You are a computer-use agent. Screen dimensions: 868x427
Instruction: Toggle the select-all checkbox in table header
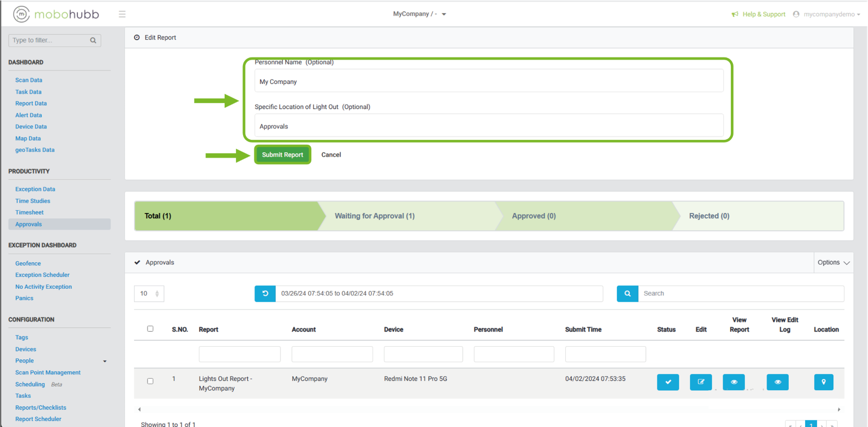click(150, 329)
